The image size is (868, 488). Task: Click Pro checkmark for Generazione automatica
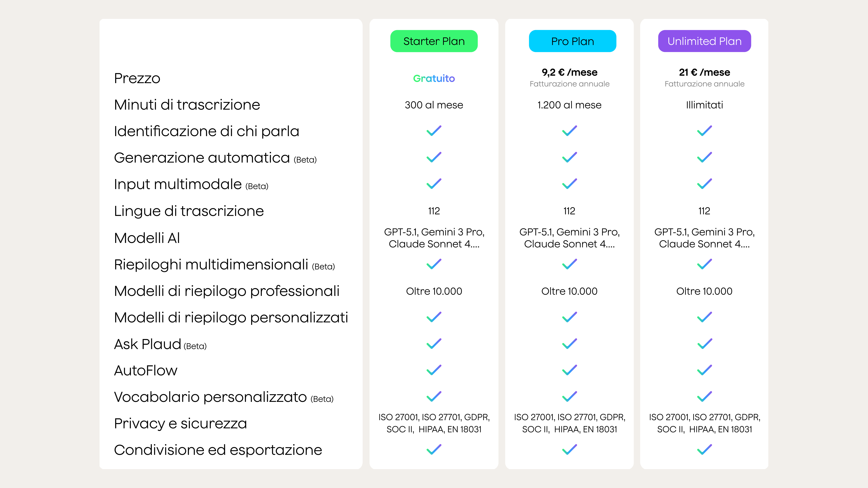pyautogui.click(x=569, y=157)
